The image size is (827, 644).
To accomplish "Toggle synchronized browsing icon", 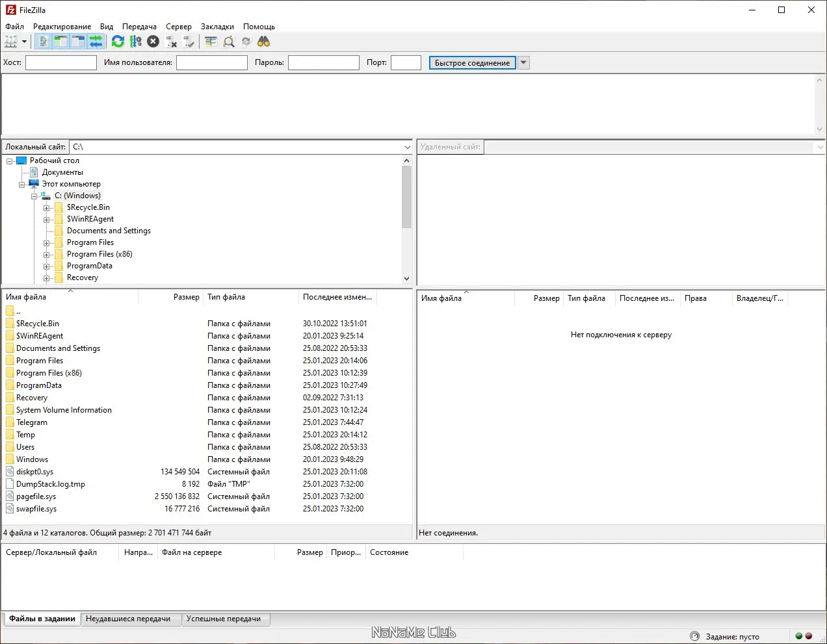I will [x=246, y=42].
